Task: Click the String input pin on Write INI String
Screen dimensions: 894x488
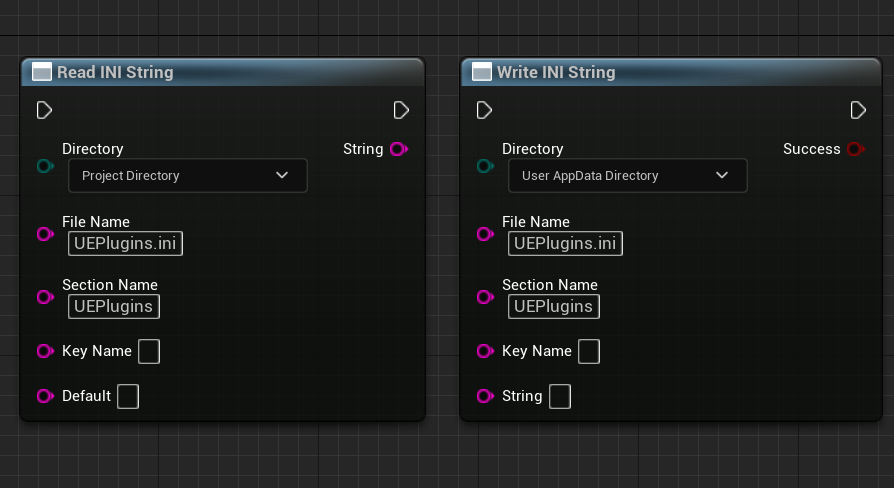Action: point(485,396)
